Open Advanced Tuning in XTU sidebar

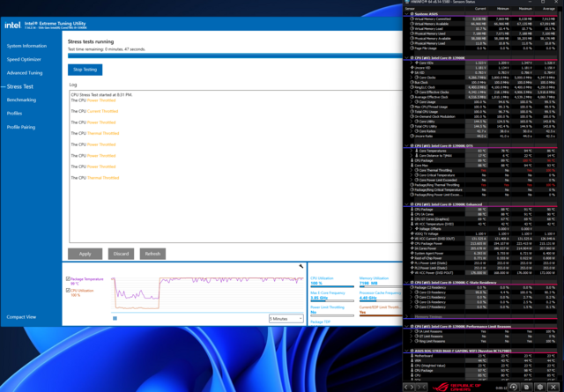click(25, 72)
